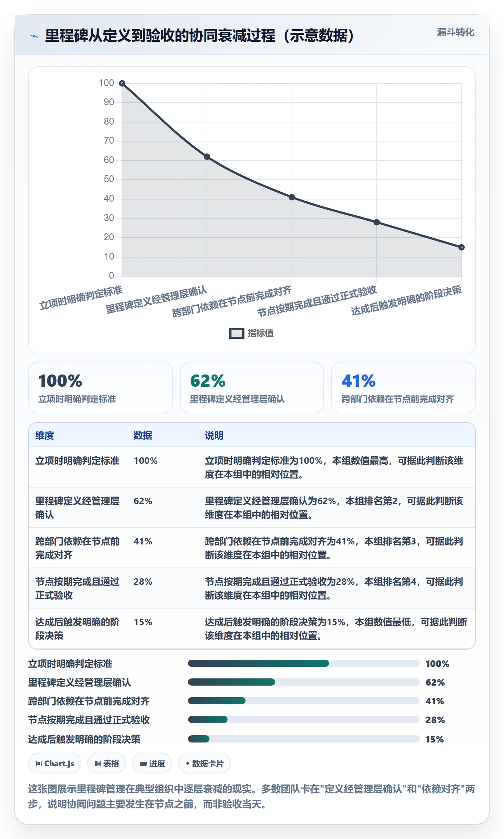Click the 62% label beside the progress bar

pos(435,682)
